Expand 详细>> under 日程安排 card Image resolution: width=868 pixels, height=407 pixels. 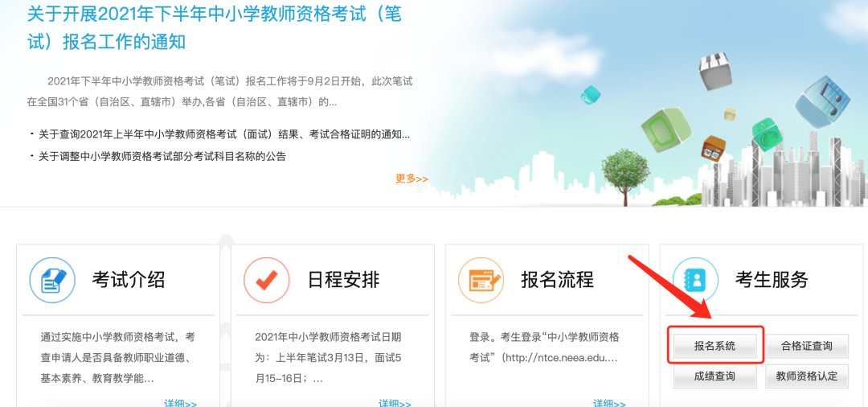[x=395, y=402]
